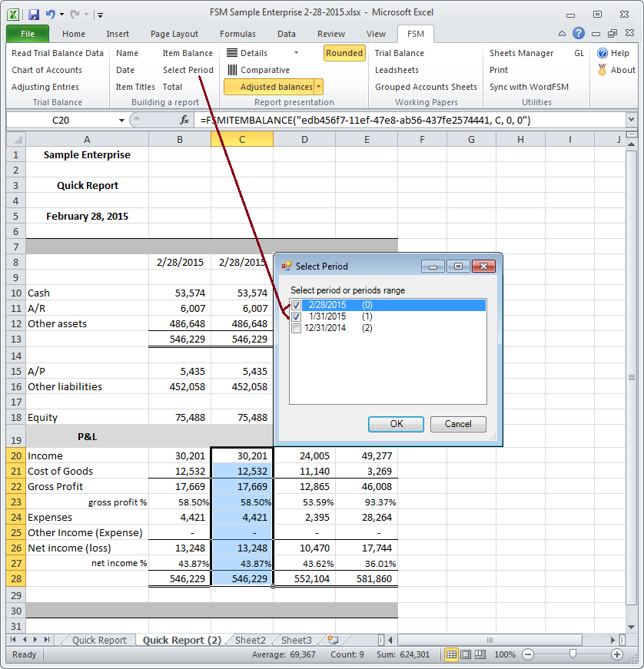This screenshot has height=669, width=644.
Task: Switch to the Sheet2 worksheet tab
Action: click(x=251, y=640)
